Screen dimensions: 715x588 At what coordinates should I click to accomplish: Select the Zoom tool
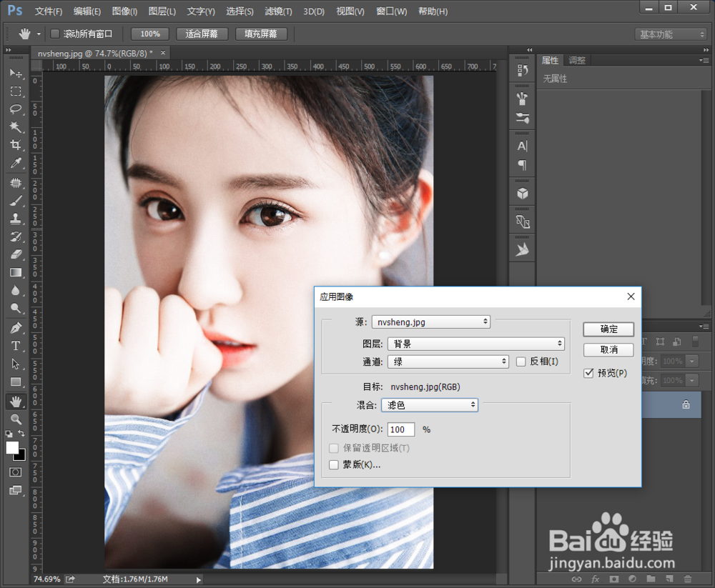click(x=16, y=419)
